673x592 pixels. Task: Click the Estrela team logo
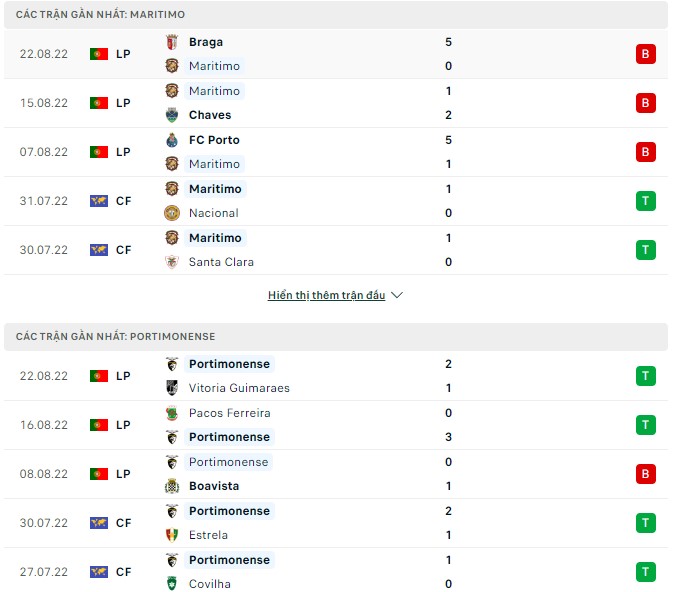[172, 535]
